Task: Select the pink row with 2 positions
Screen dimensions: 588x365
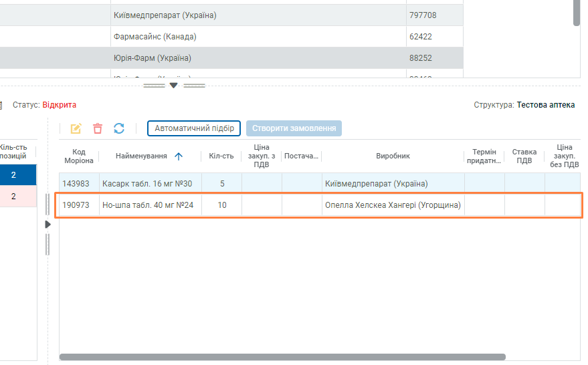Action: (x=18, y=196)
